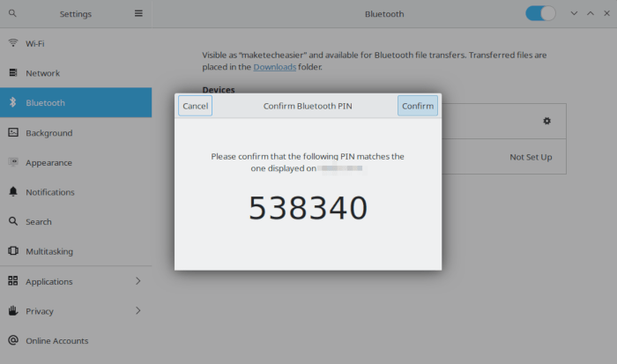The height and width of the screenshot is (364, 617).
Task: Cancel the Bluetooth PIN dialog
Action: [x=195, y=106]
